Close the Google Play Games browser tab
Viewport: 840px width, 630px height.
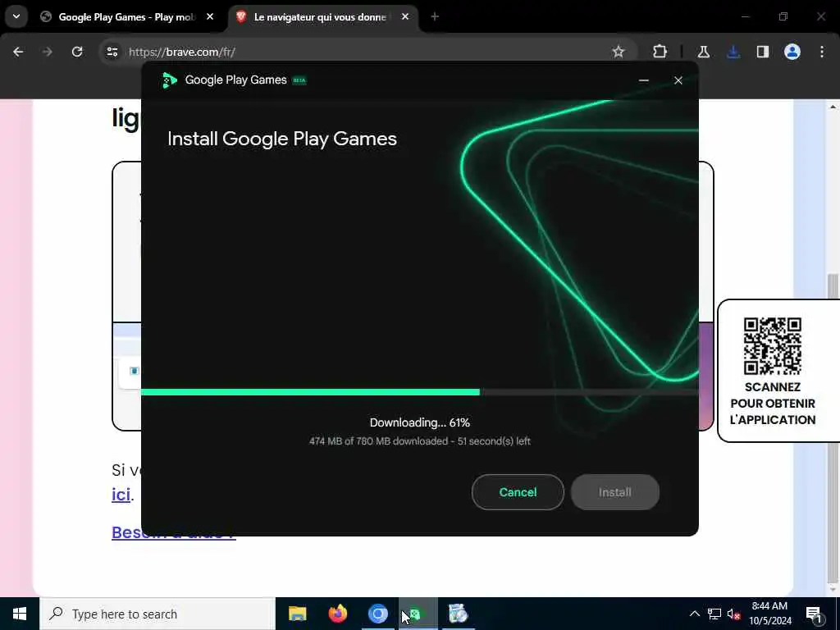[210, 17]
